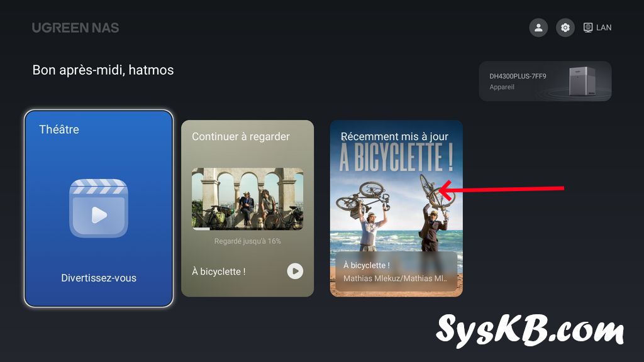The width and height of the screenshot is (644, 362).
Task: Click the UGREEN NAS logo
Action: coord(75,28)
